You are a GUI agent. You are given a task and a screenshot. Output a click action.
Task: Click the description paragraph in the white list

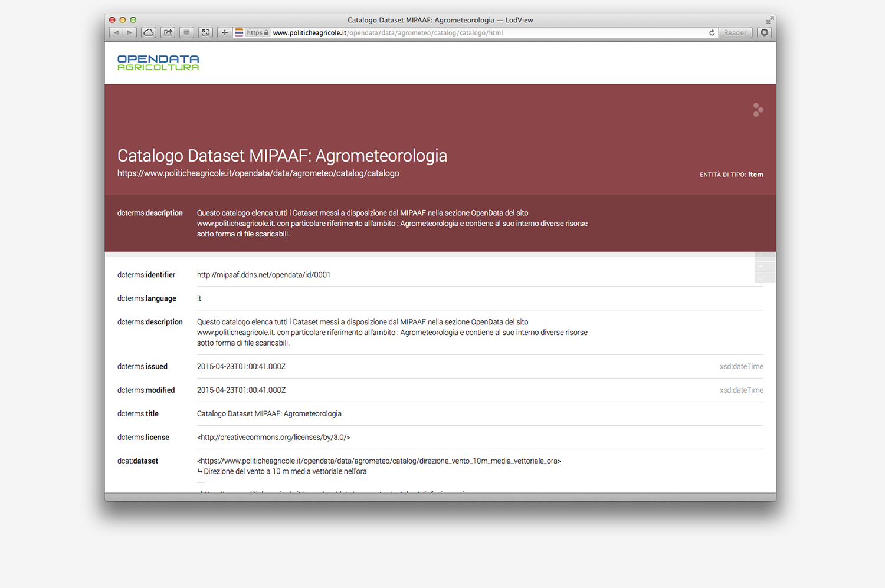coord(392,333)
